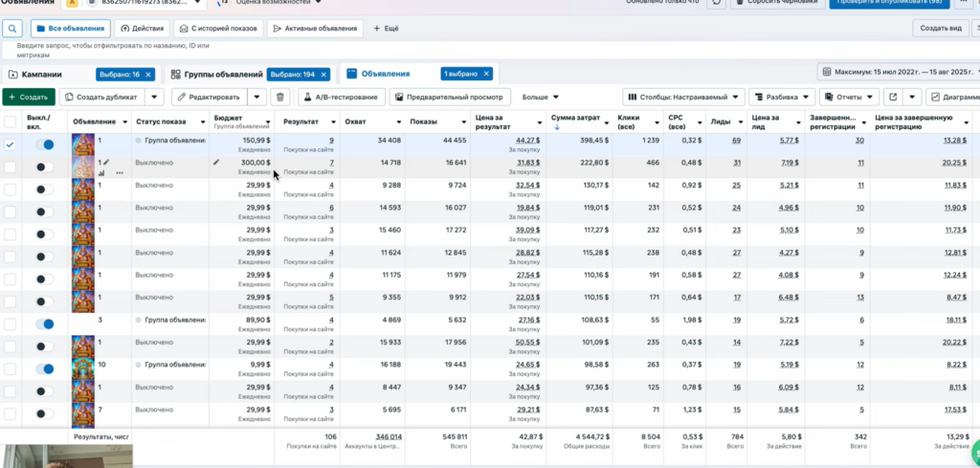Click the sort arrow under Сумма затрат

(x=556, y=127)
